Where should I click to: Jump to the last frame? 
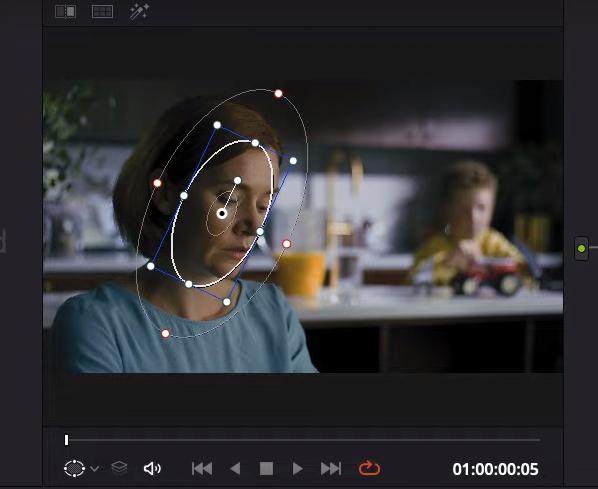pos(331,468)
